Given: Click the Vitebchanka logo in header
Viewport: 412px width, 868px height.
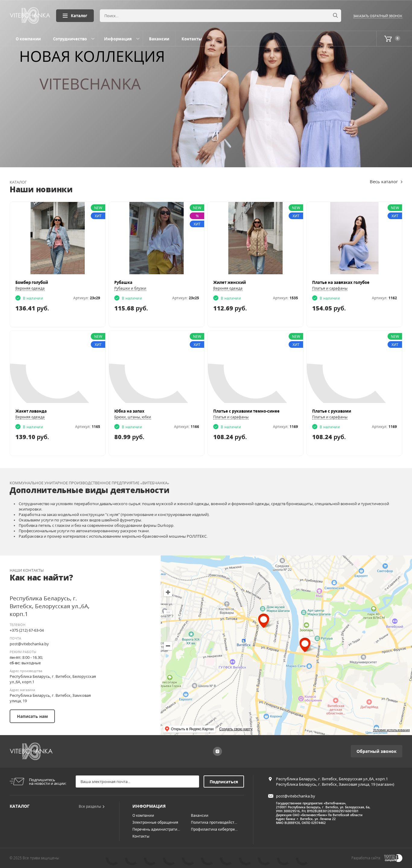Looking at the screenshot, I should (x=30, y=15).
